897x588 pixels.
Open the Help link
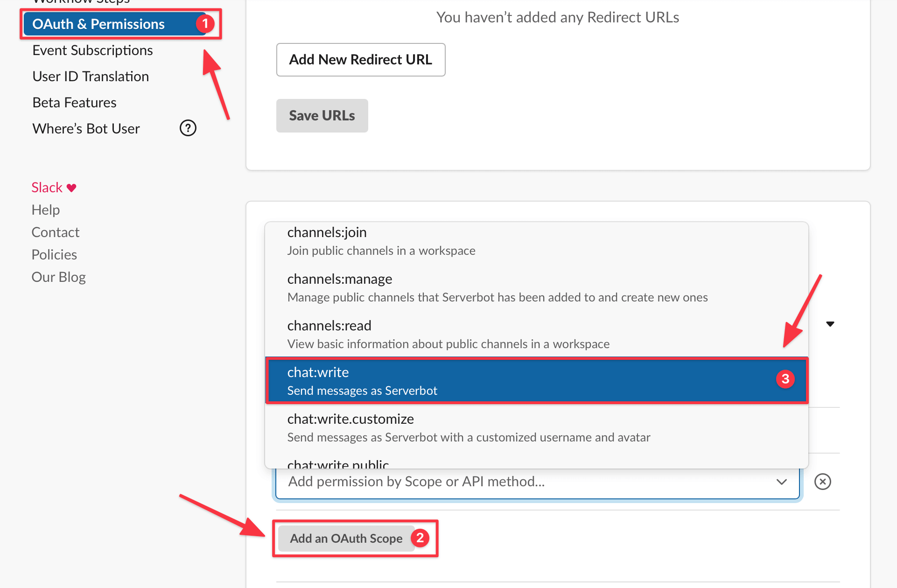pos(45,210)
